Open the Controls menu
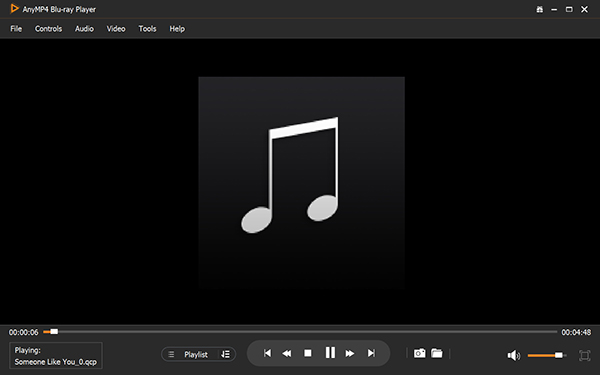Screen dimensions: 600x375 (48, 29)
